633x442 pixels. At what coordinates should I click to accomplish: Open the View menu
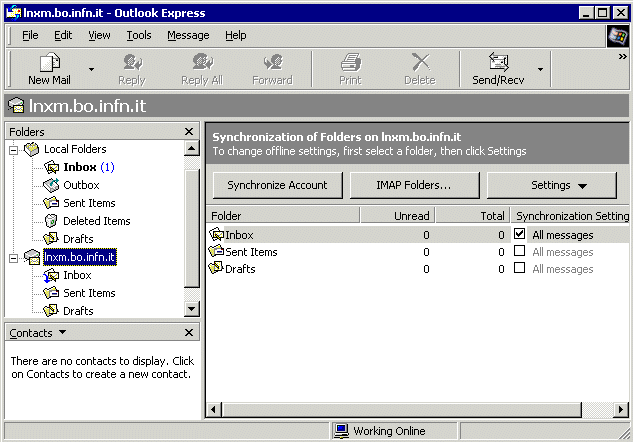pos(99,36)
